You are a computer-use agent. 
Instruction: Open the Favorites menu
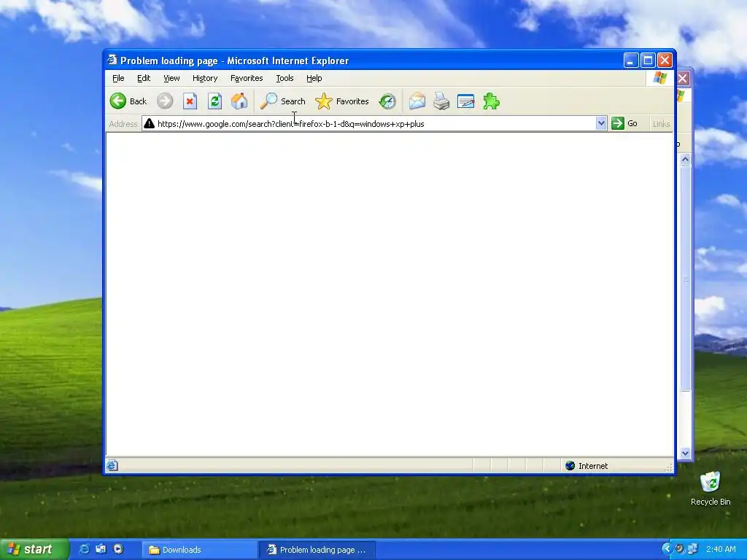(x=247, y=78)
